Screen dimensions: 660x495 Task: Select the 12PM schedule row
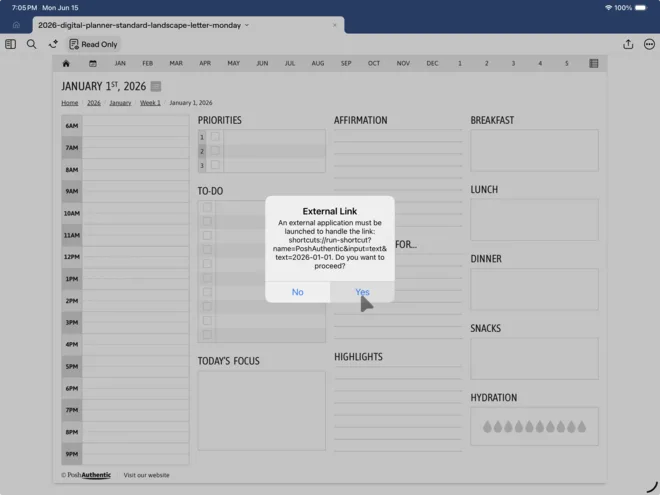point(125,257)
